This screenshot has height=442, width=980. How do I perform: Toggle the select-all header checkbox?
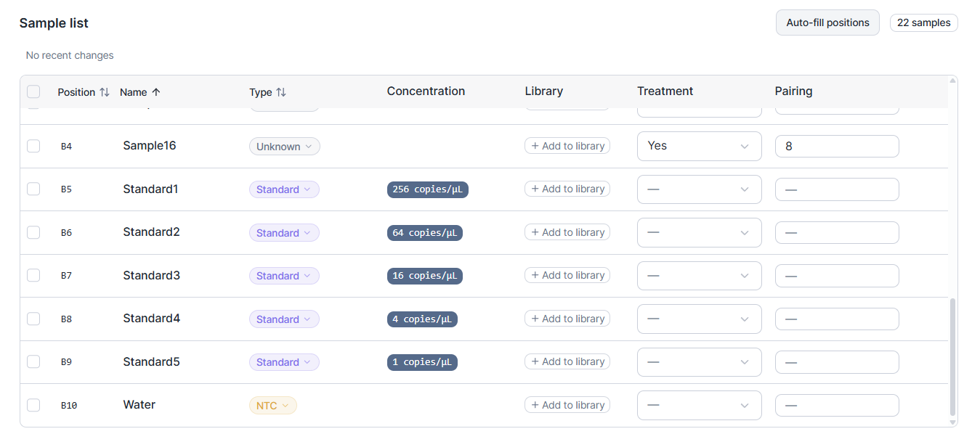coord(33,91)
